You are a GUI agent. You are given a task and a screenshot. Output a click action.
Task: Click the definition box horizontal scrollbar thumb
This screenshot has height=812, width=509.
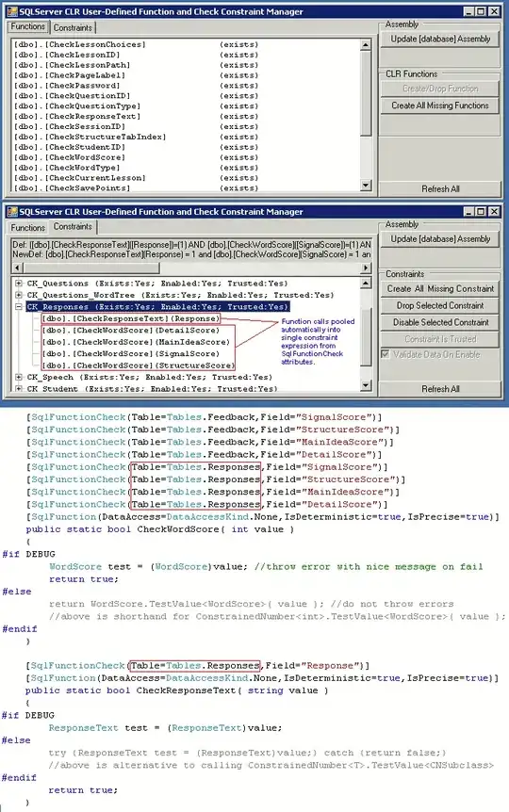pos(91,268)
